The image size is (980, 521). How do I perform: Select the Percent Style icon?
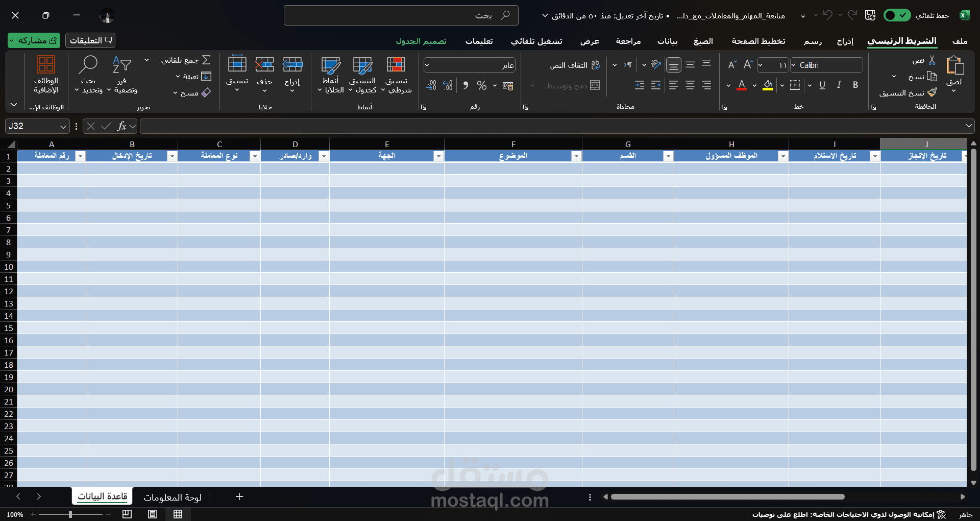point(482,85)
